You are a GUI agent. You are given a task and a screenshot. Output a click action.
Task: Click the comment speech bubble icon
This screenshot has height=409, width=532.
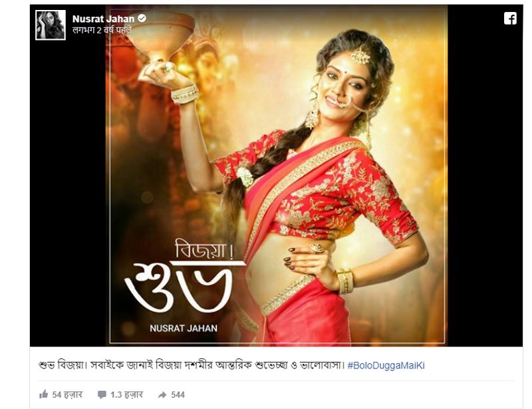(102, 394)
